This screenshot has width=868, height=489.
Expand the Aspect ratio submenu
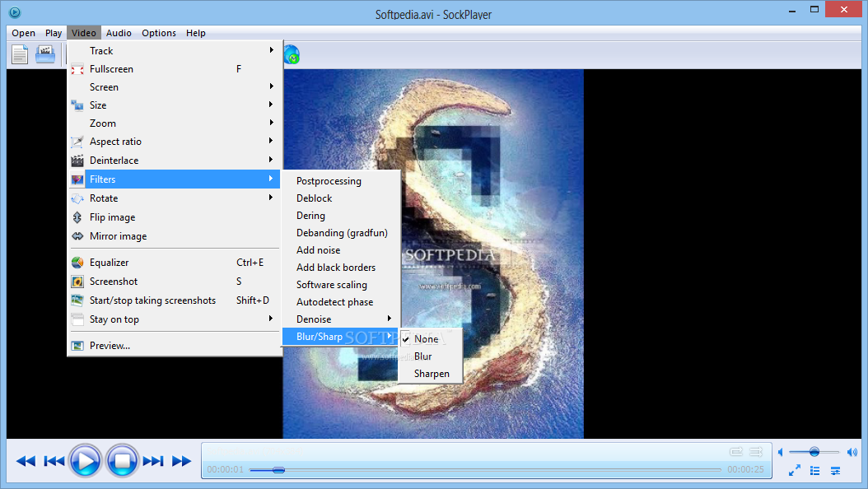[x=175, y=142]
